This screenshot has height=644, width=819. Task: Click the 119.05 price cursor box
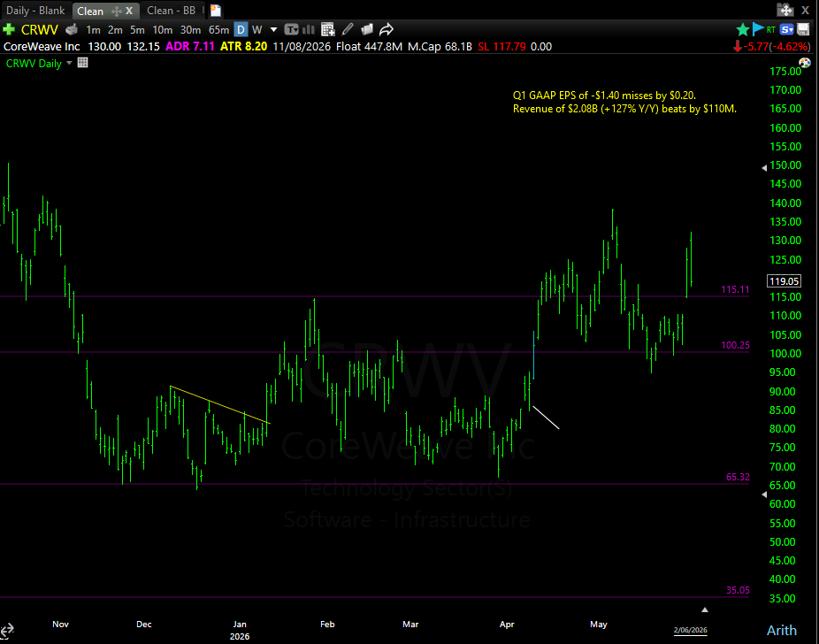coord(784,281)
